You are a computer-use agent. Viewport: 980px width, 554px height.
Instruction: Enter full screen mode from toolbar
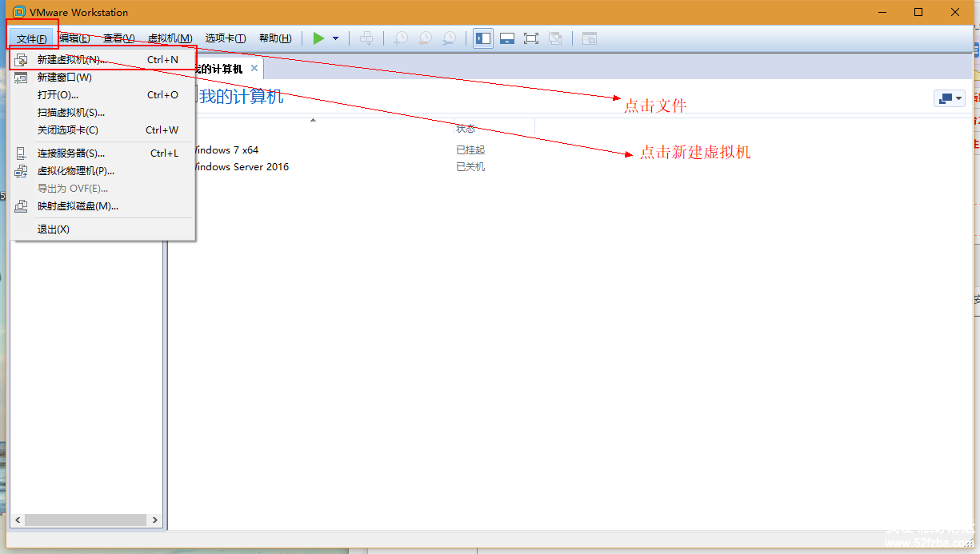[530, 38]
